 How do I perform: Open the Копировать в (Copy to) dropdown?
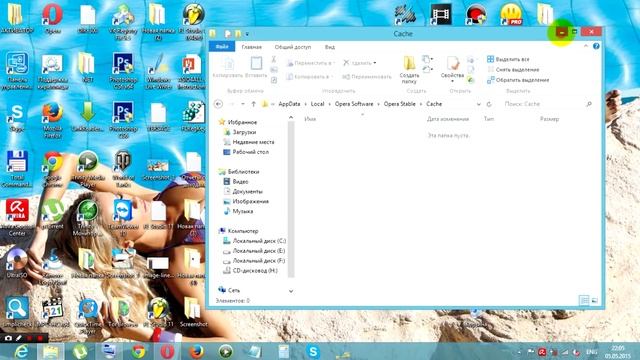point(310,77)
